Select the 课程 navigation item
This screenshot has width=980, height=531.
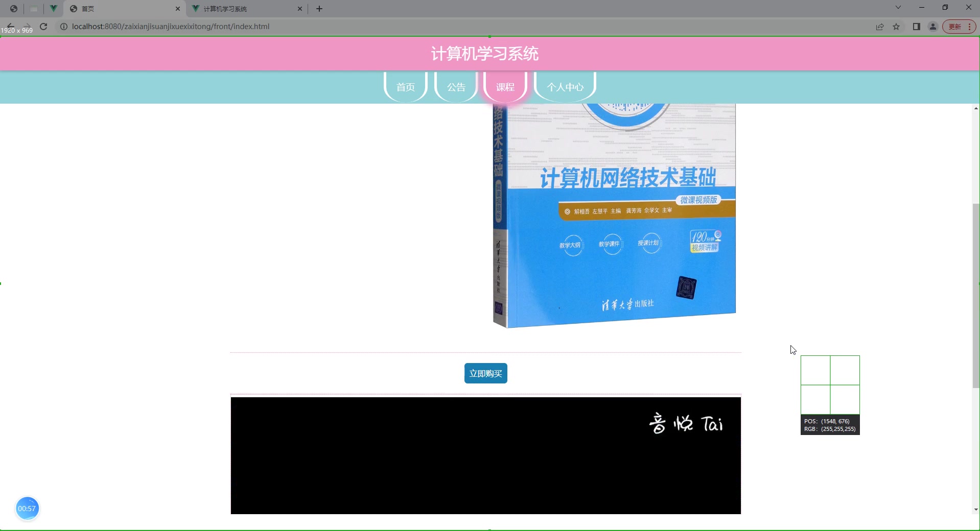(x=505, y=87)
